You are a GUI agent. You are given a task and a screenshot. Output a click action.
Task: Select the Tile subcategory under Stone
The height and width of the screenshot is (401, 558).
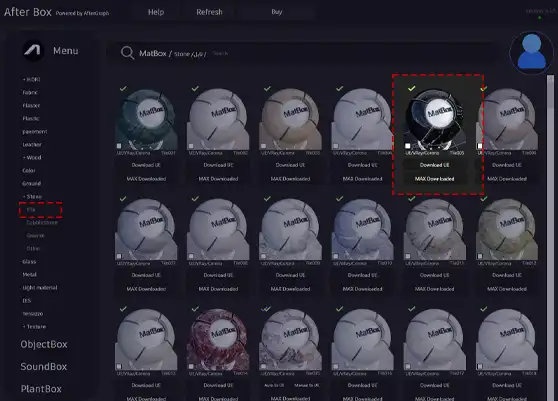(31, 210)
